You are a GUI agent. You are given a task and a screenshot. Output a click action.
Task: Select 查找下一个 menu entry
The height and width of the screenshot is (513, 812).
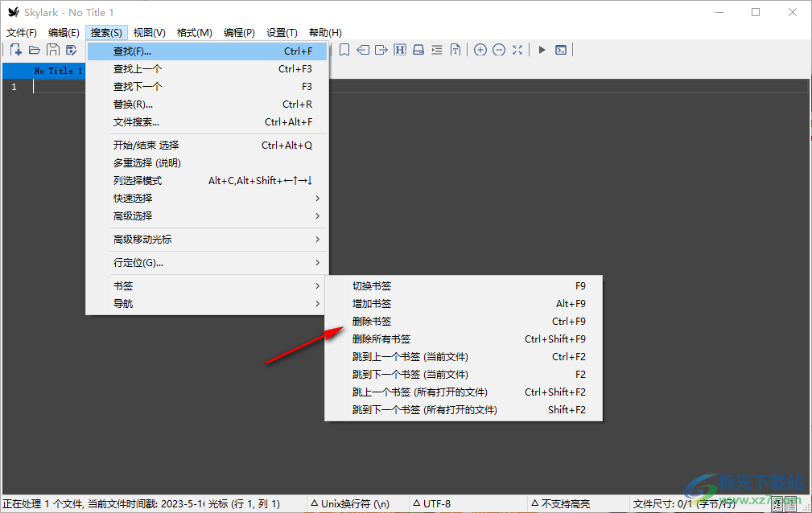(x=207, y=87)
